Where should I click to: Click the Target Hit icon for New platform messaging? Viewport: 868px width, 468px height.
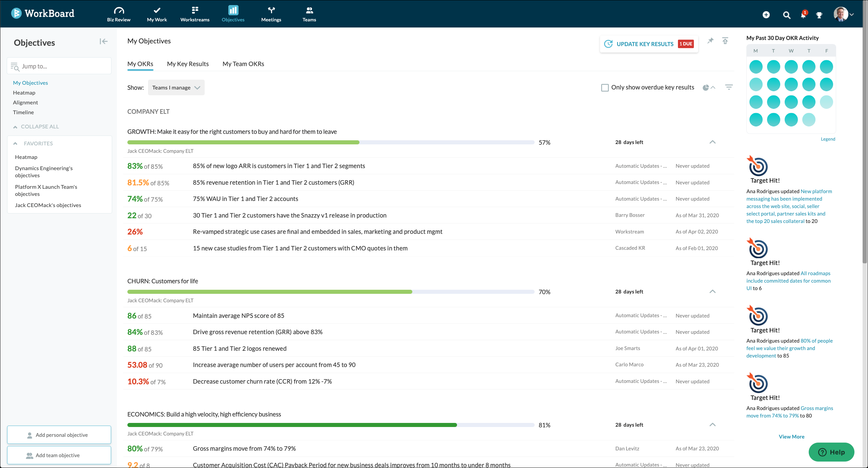[x=757, y=165]
